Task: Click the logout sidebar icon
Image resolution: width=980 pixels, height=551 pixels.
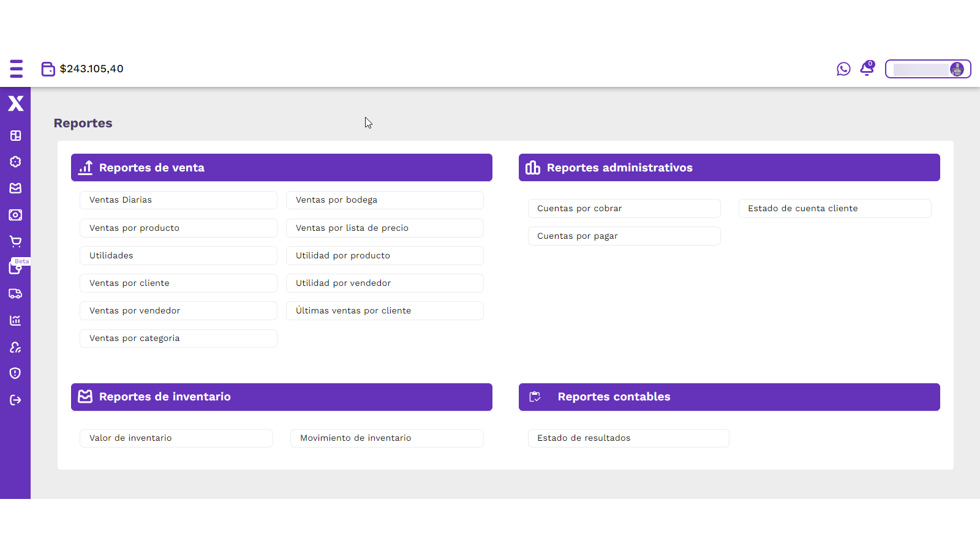Action: tap(16, 400)
